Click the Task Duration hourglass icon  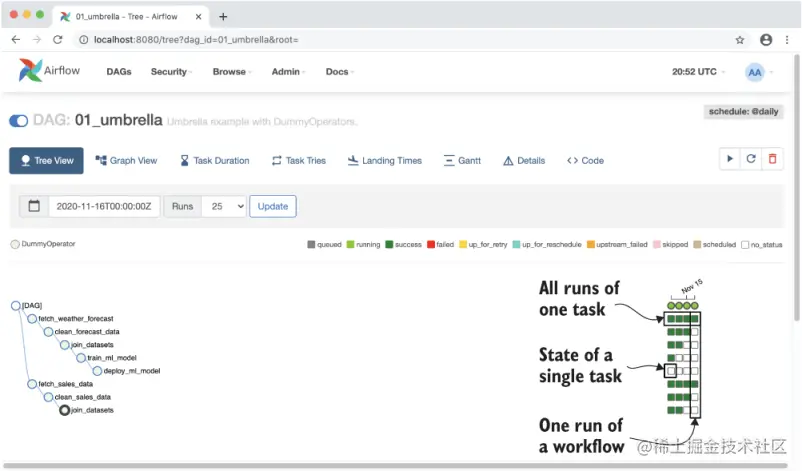click(x=184, y=161)
